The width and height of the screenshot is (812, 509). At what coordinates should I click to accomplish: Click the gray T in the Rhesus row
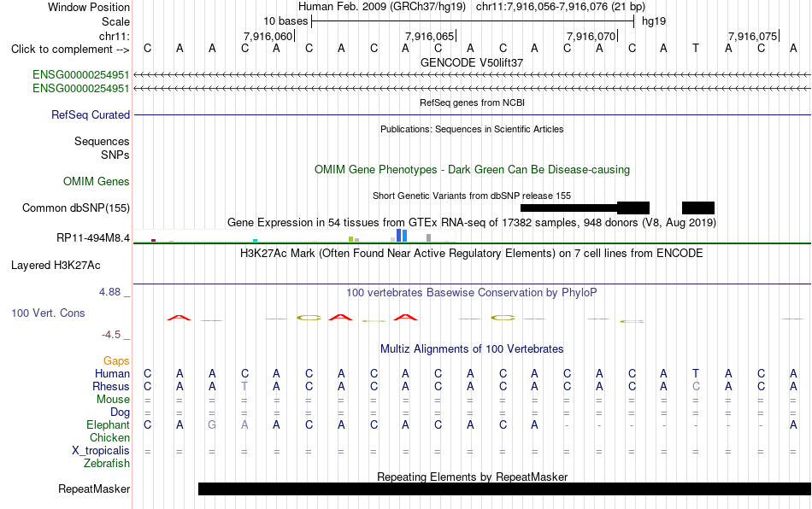click(x=244, y=386)
